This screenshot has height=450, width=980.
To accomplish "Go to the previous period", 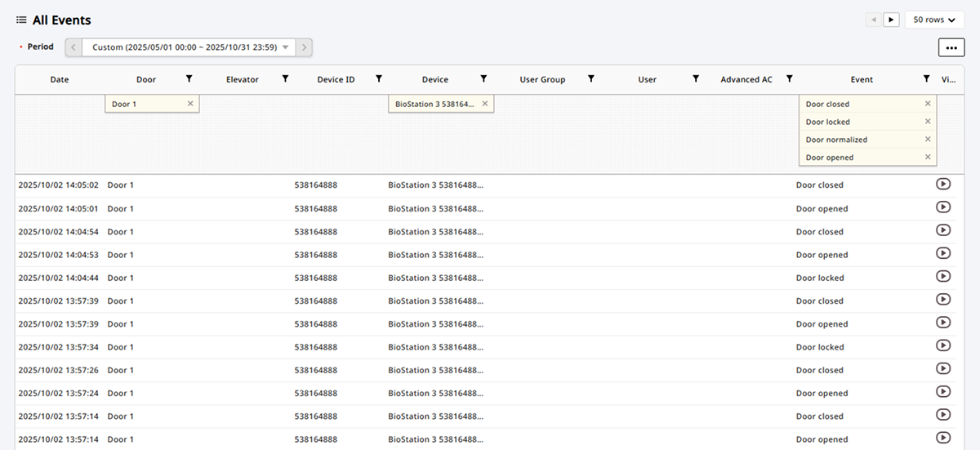I will (73, 47).
